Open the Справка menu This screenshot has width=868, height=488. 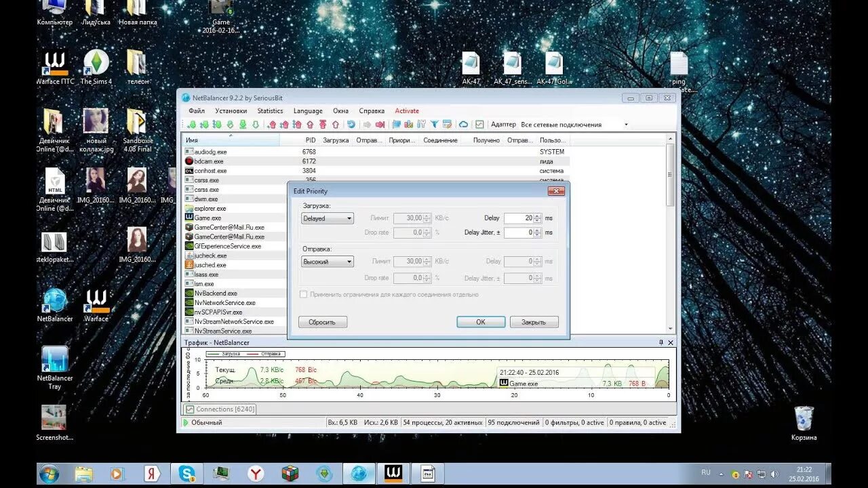pyautogui.click(x=372, y=110)
